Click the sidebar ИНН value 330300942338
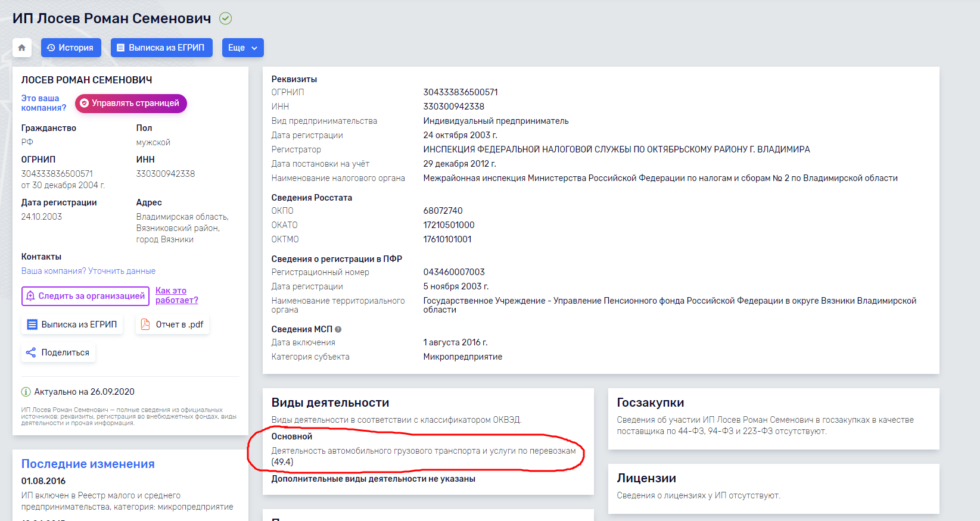Screen dimensions: 980x521 coord(166,174)
